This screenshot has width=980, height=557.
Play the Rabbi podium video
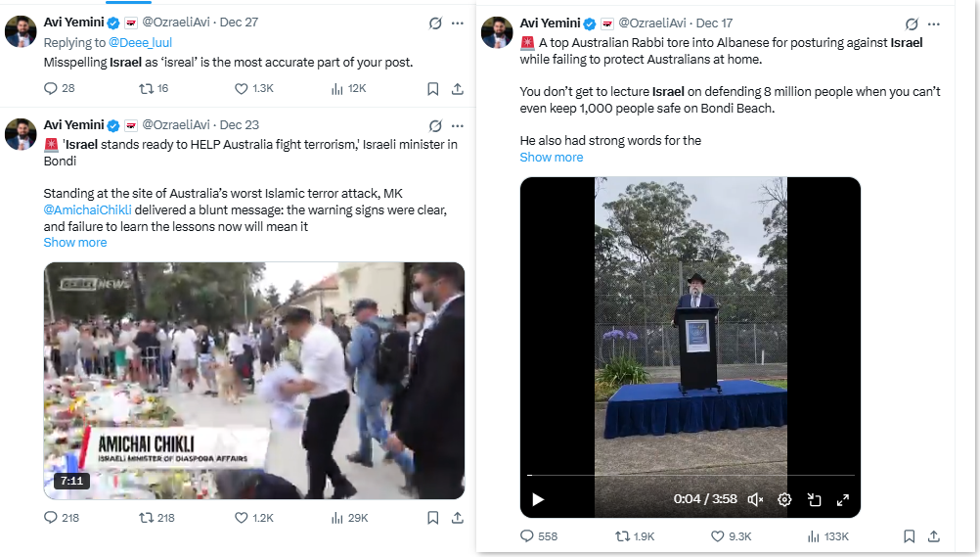pyautogui.click(x=537, y=499)
